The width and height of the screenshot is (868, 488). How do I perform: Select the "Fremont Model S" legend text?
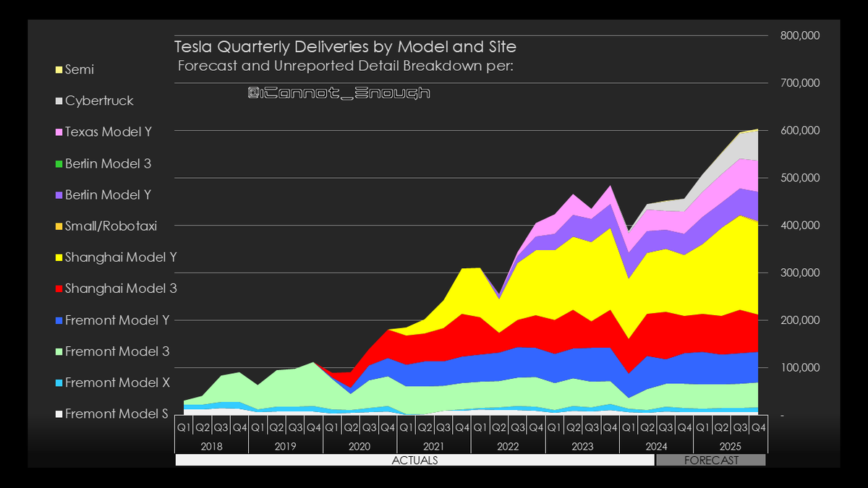[x=117, y=414]
